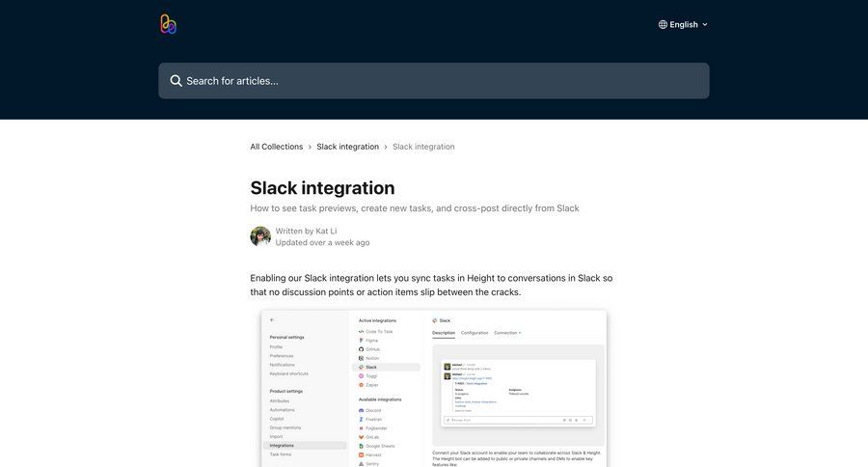Image resolution: width=868 pixels, height=467 pixels.
Task: Click the Height logo in the header
Action: 169,24
